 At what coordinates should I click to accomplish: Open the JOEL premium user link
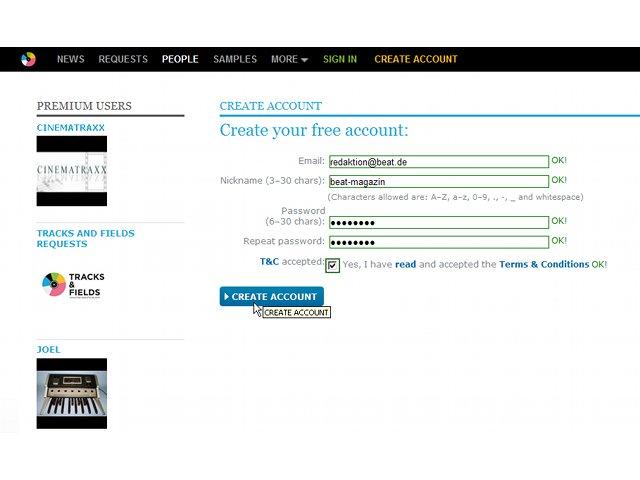pyautogui.click(x=49, y=349)
